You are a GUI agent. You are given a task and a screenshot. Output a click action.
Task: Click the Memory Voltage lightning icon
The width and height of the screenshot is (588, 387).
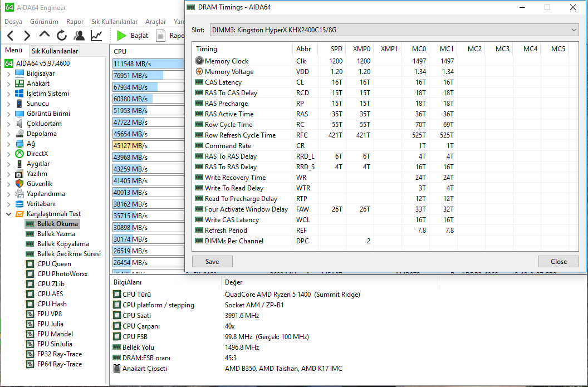[199, 71]
